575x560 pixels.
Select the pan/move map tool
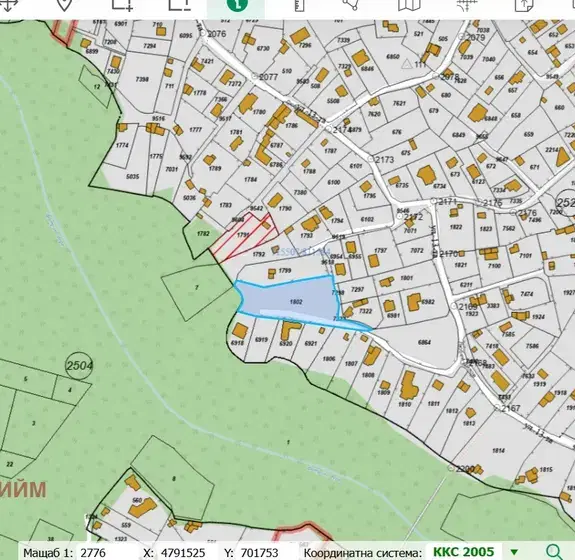pos(8,5)
